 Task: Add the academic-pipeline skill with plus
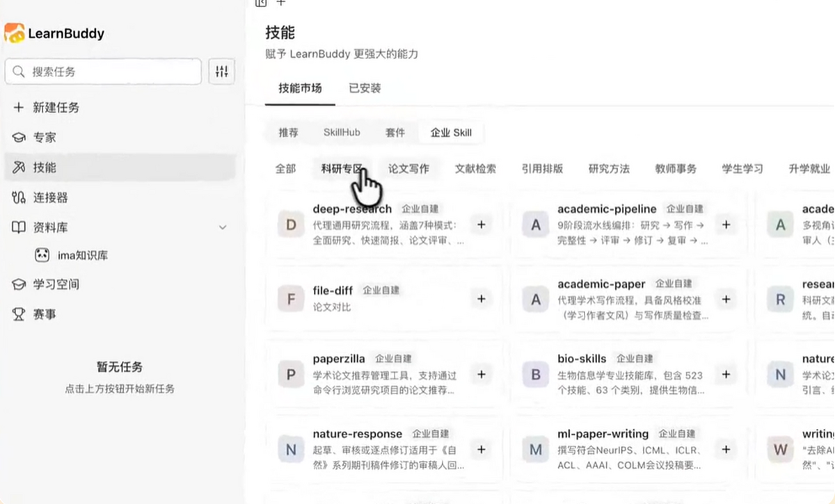(x=726, y=225)
